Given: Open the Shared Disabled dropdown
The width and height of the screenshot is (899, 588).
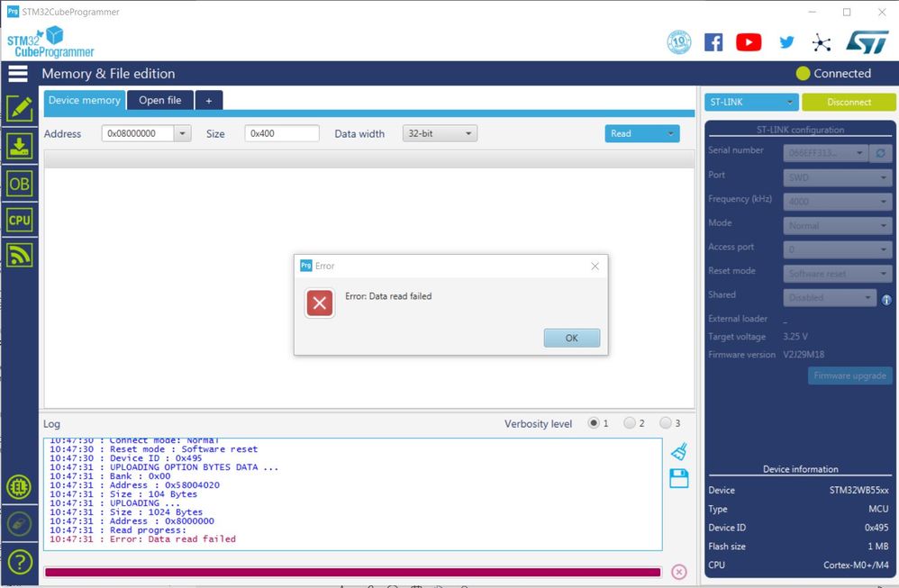Looking at the screenshot, I should (830, 298).
